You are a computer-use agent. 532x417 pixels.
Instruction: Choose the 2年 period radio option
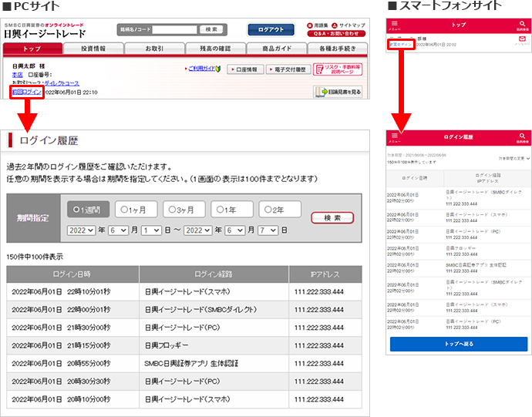coord(280,209)
